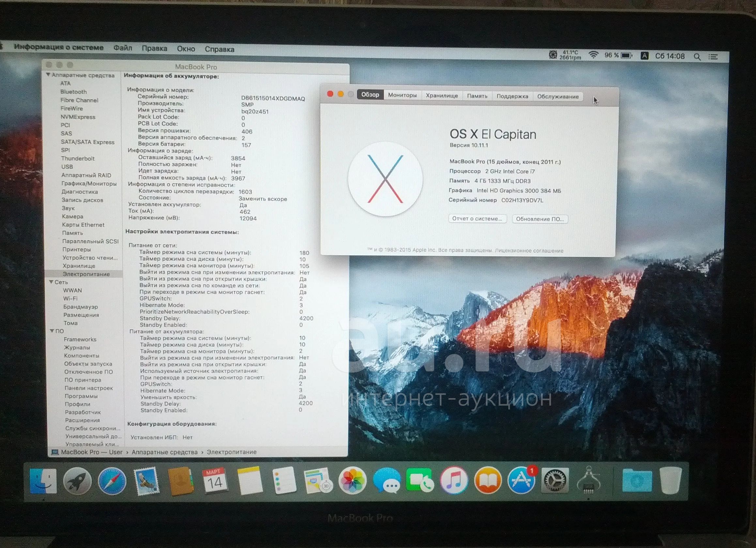Screen dimensions: 756x548
Task: Select Брандмауэр under Сеть
Action: click(80, 306)
